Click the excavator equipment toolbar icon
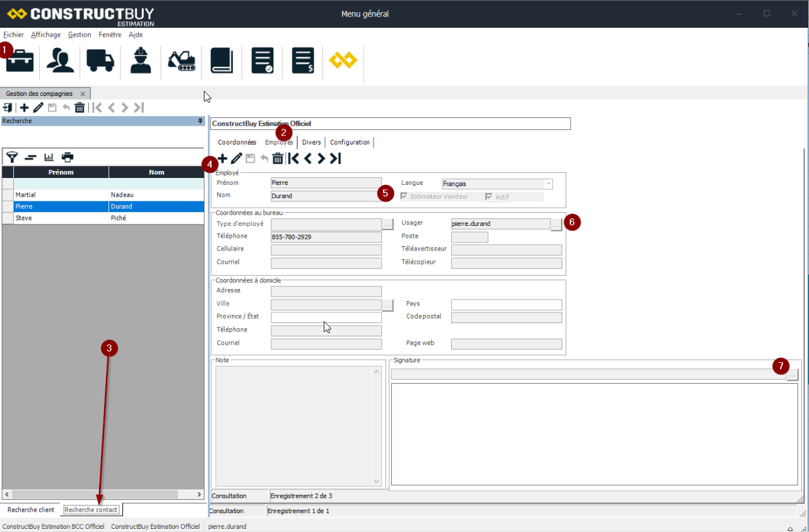This screenshot has height=532, width=809. 181,61
